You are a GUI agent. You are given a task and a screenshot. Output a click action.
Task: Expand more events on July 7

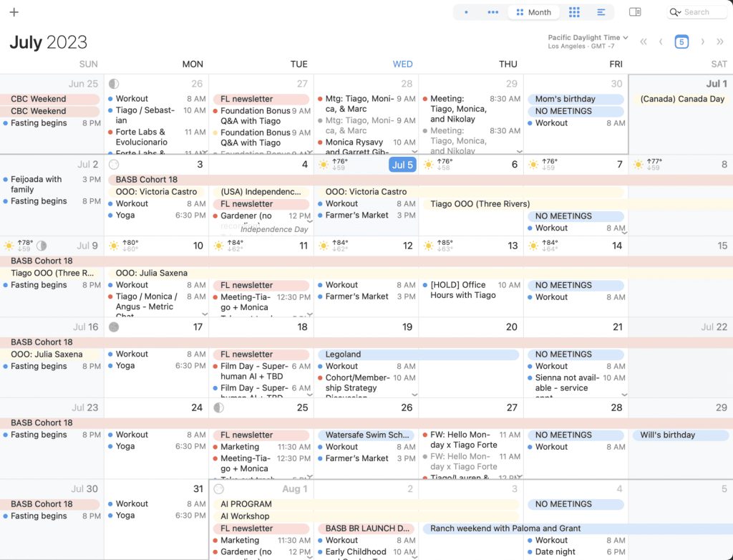624,233
